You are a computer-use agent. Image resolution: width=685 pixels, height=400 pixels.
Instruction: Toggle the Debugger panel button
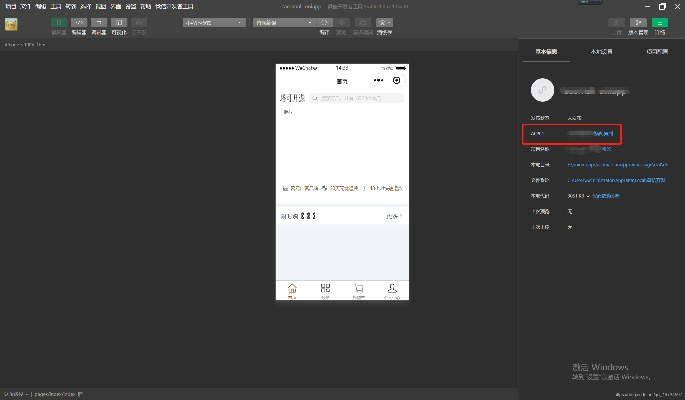[x=99, y=21]
